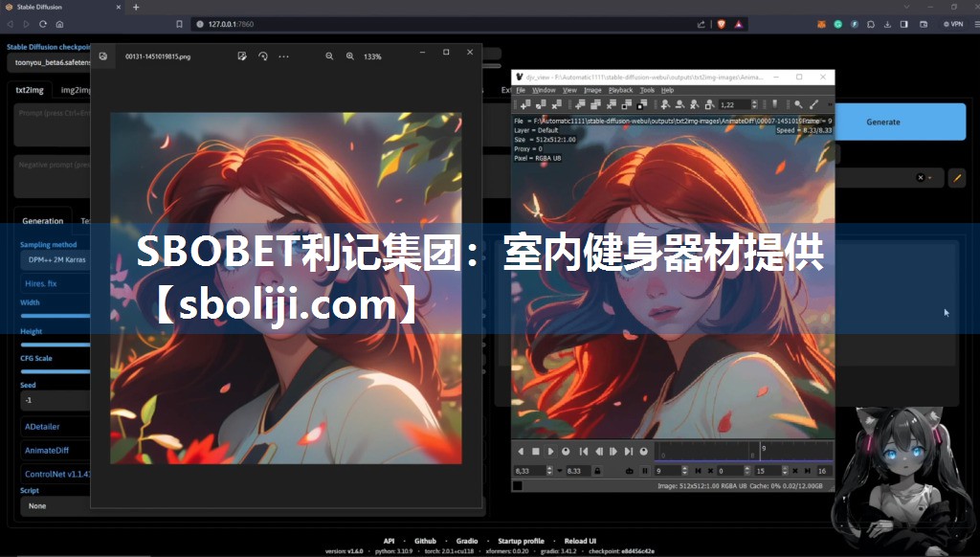Viewport: 980px width, 557px height.
Task: Click the djv_view stop playback button
Action: pyautogui.click(x=536, y=451)
